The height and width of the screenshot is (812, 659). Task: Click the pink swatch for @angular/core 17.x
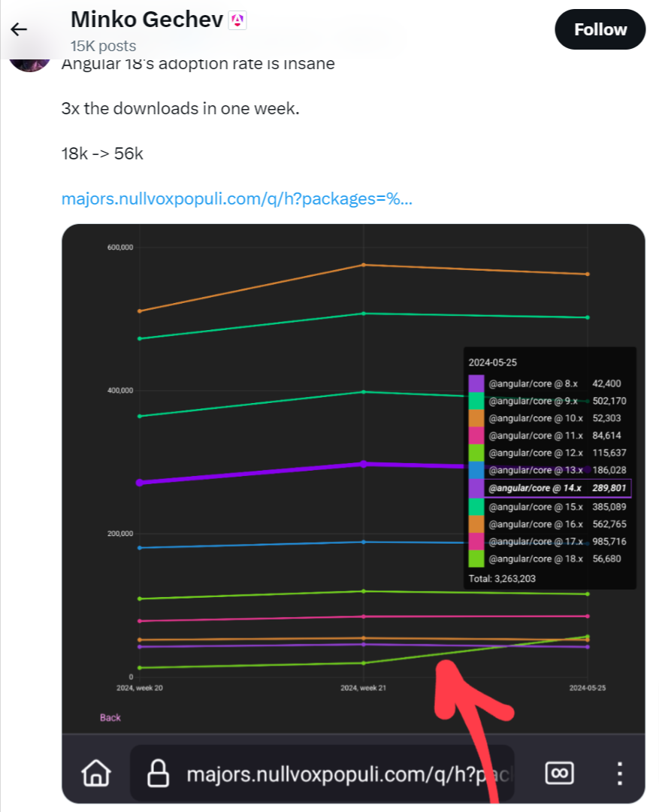click(x=476, y=541)
